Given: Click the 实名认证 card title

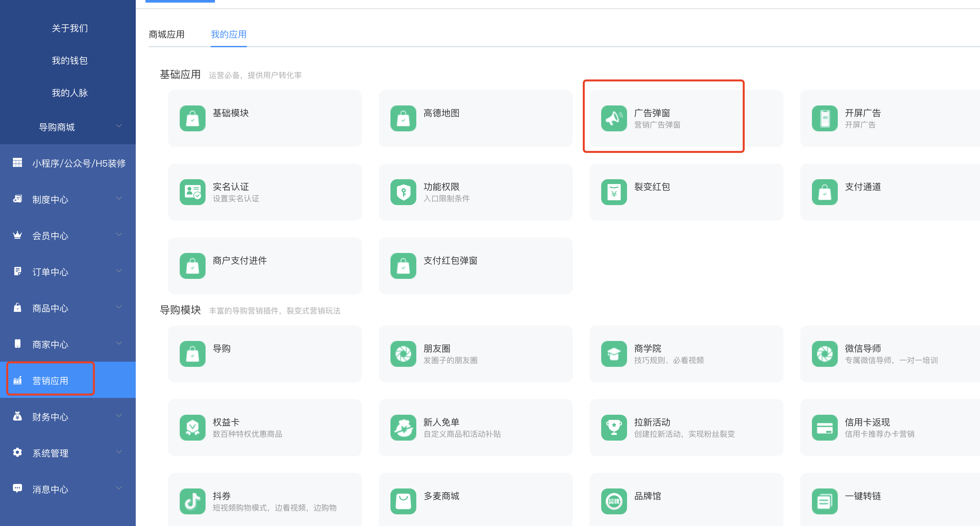Looking at the screenshot, I should (230, 187).
